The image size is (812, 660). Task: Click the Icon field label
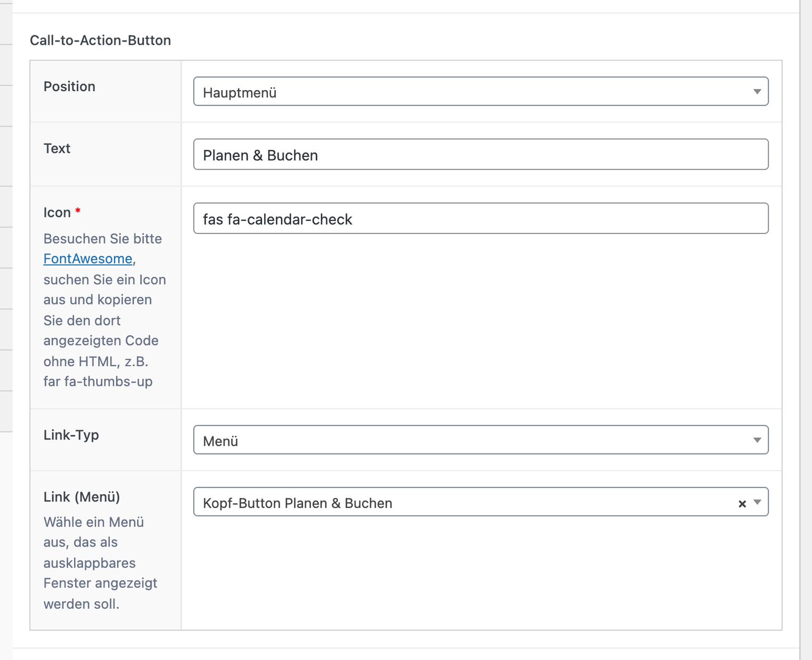click(x=57, y=212)
